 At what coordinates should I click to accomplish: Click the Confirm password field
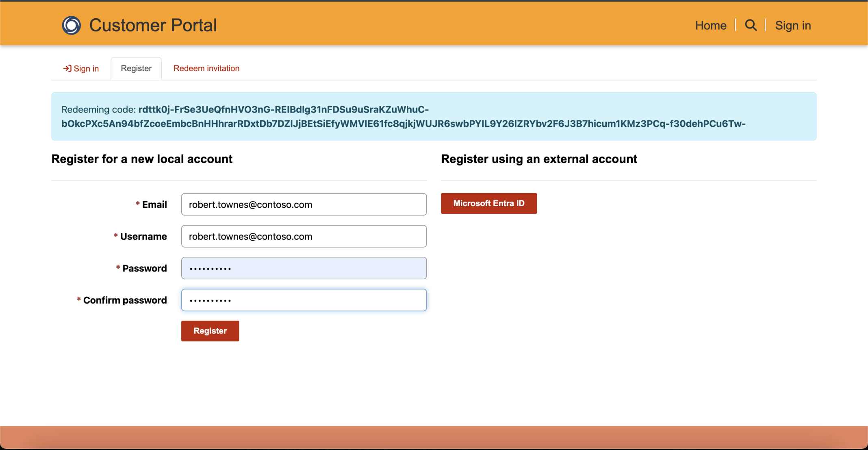click(304, 300)
